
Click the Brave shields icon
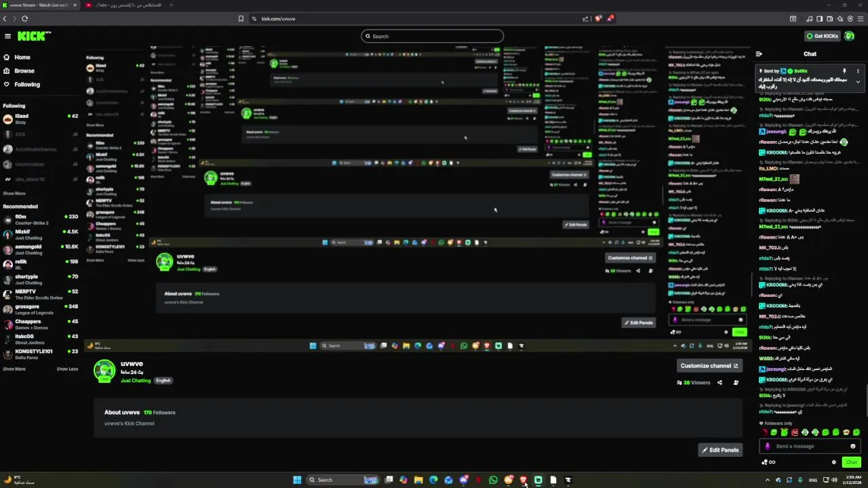coord(598,19)
